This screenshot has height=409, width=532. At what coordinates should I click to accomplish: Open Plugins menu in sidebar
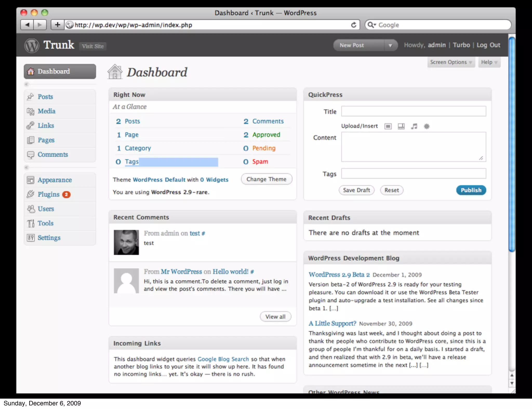coord(49,194)
